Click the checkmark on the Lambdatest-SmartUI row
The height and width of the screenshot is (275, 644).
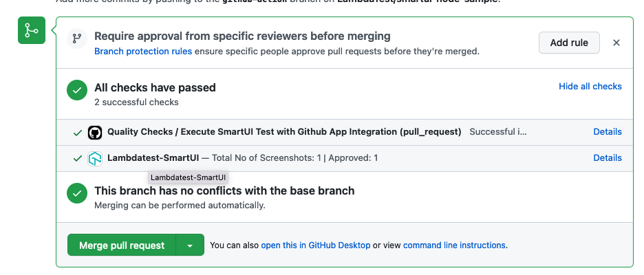[x=78, y=158]
